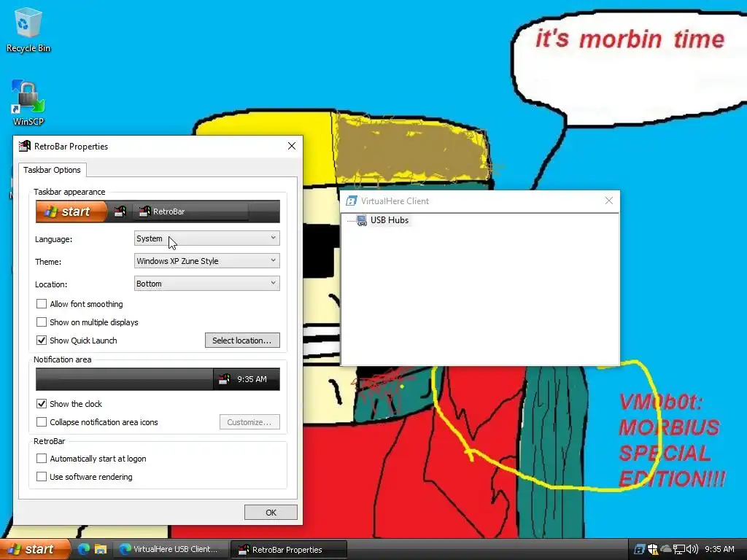This screenshot has width=747, height=560.
Task: Open File Explorer from Quick Launch
Action: [101, 549]
